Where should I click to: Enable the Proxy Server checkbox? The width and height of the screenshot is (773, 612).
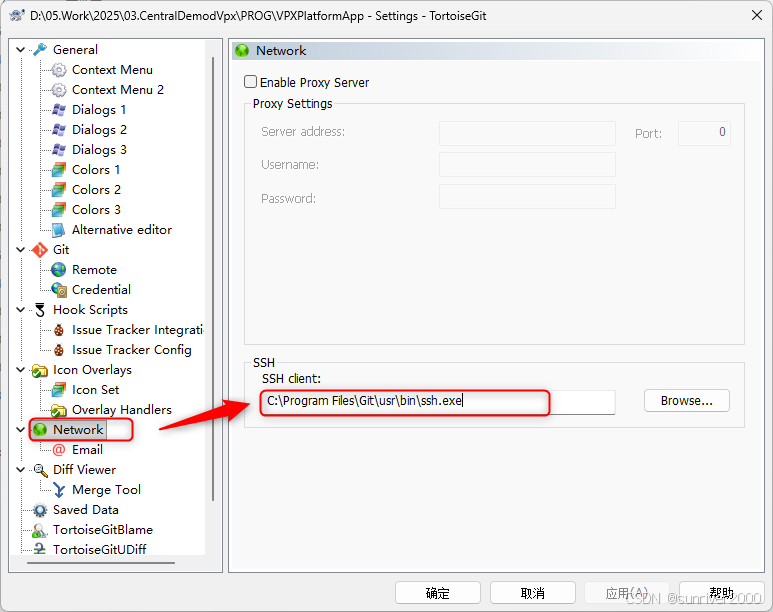[250, 82]
